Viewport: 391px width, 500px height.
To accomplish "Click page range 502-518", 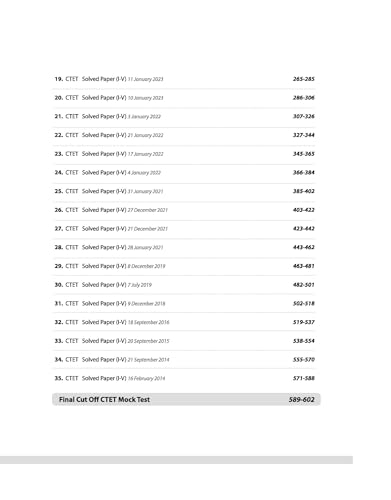I will point(304,303).
